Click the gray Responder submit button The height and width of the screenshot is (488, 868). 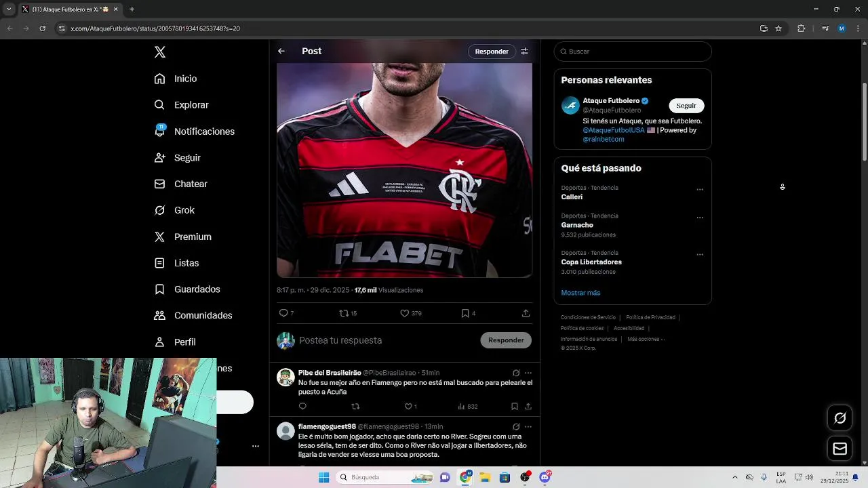506,340
